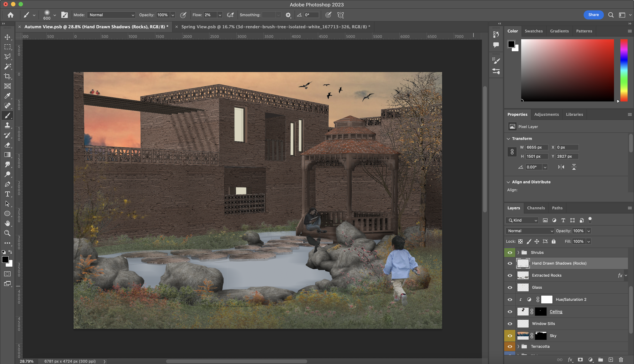Switch to the Adjustments tab

546,114
